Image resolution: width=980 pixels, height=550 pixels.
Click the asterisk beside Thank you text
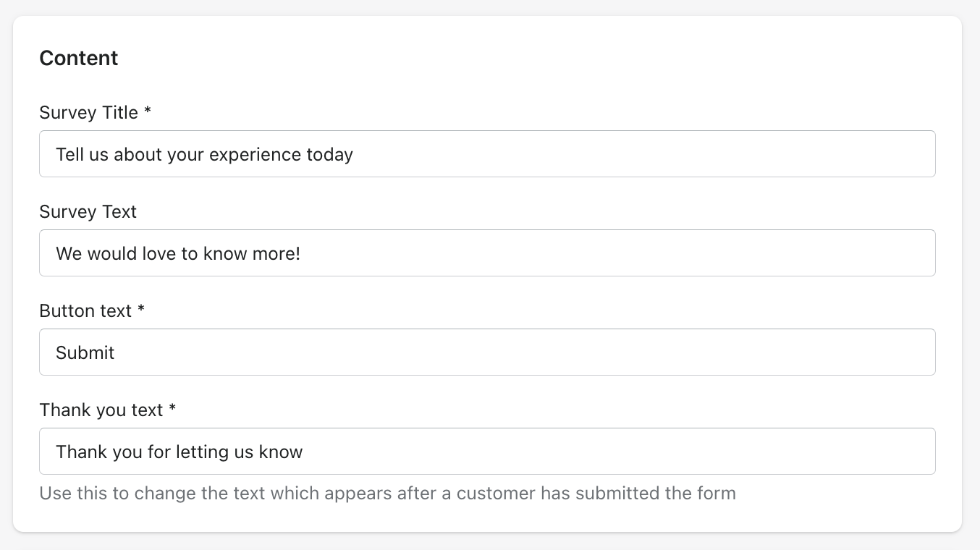(x=172, y=410)
